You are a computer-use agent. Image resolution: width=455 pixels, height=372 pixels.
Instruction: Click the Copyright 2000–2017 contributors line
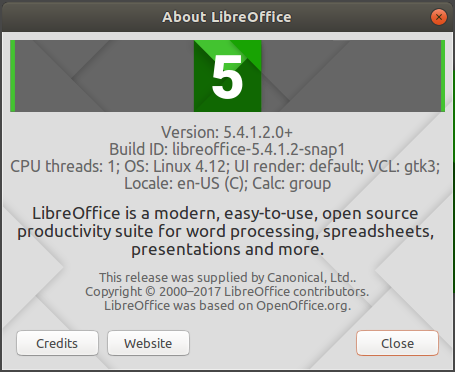click(x=227, y=292)
